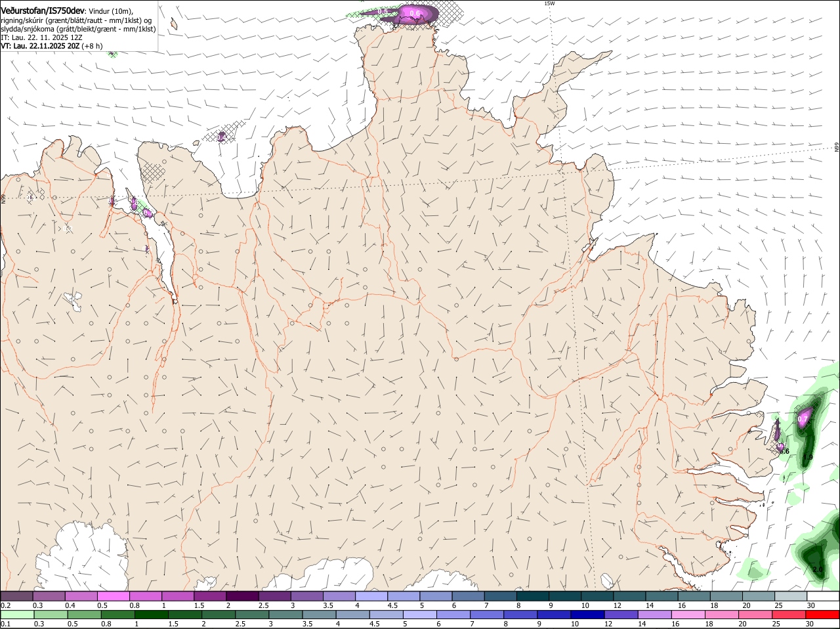Pick the upper scale swatch labeled 20
Screen dimensions: 840x629
pyautogui.click(x=759, y=596)
